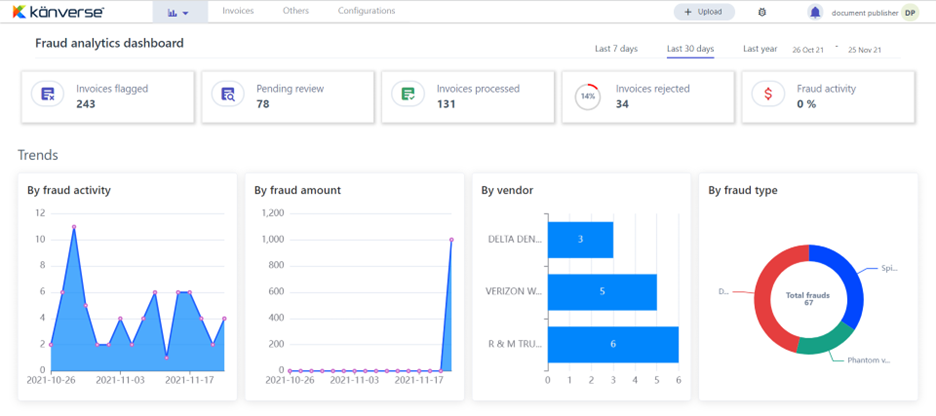Click the peak point at 11 in fraud activity

tap(74, 227)
